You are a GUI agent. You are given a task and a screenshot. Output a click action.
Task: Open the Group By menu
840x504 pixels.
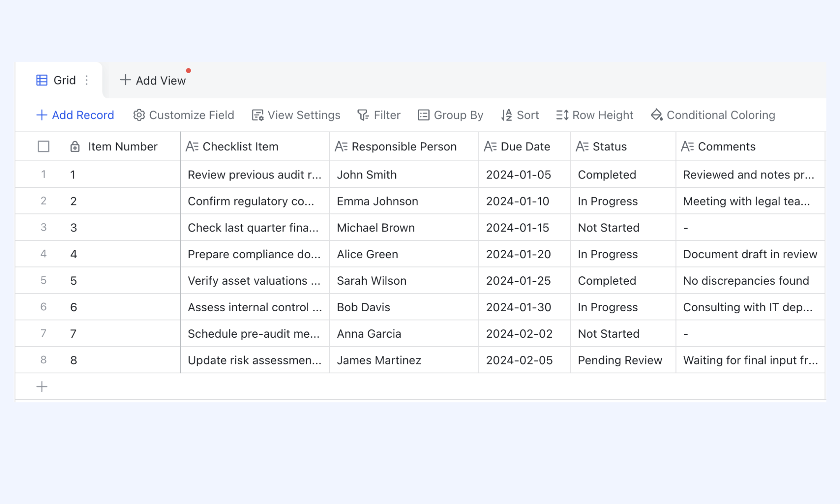[x=451, y=115]
